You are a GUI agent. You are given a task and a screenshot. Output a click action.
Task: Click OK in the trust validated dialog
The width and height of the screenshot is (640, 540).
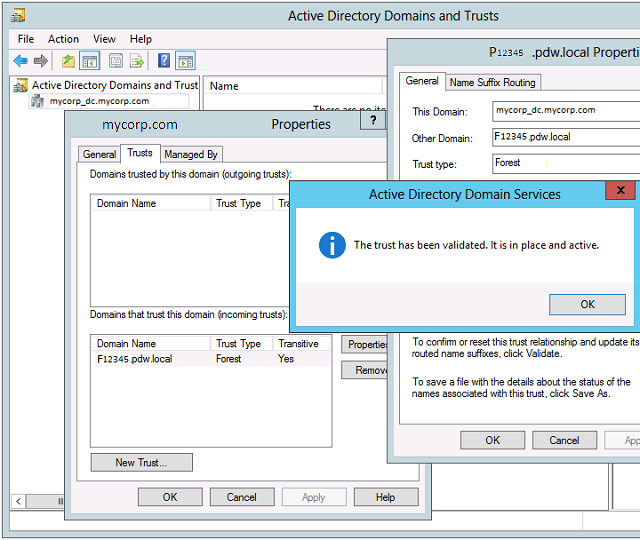click(x=587, y=304)
